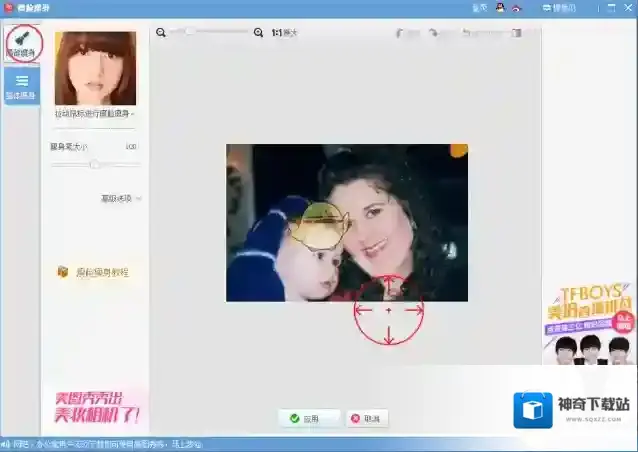Click the green-check Apply button
The height and width of the screenshot is (452, 638).
pyautogui.click(x=310, y=418)
